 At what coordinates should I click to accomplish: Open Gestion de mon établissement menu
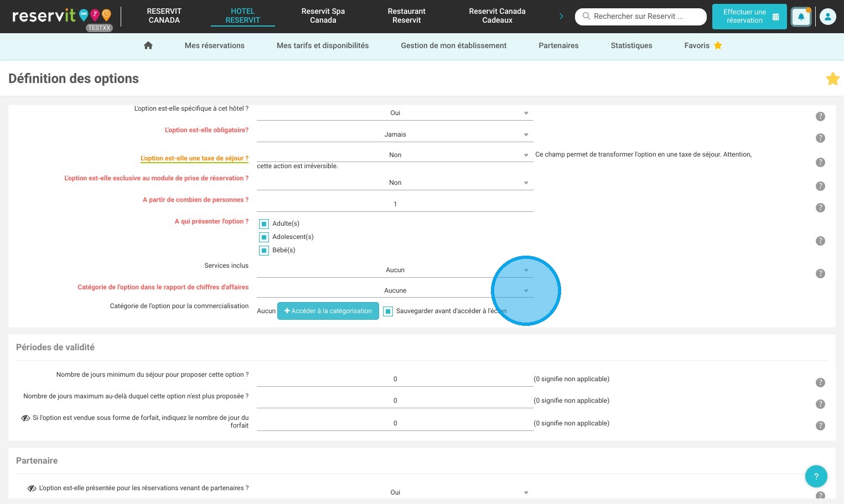point(454,45)
